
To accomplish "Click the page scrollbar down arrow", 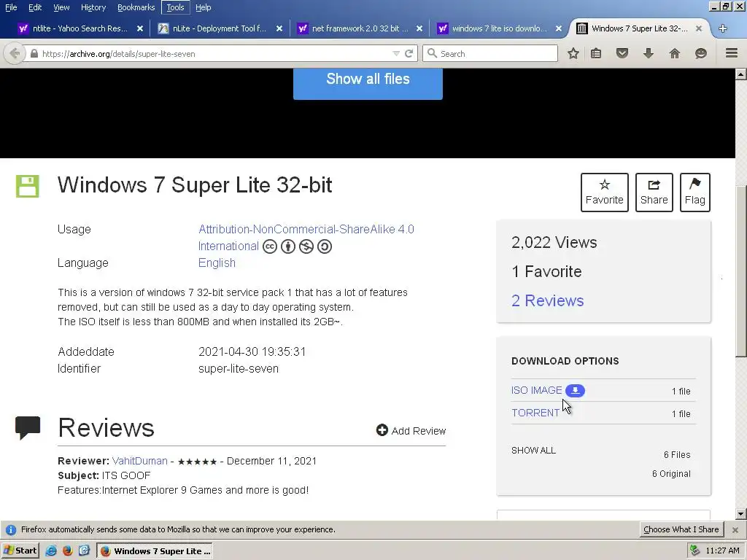I will [741, 514].
